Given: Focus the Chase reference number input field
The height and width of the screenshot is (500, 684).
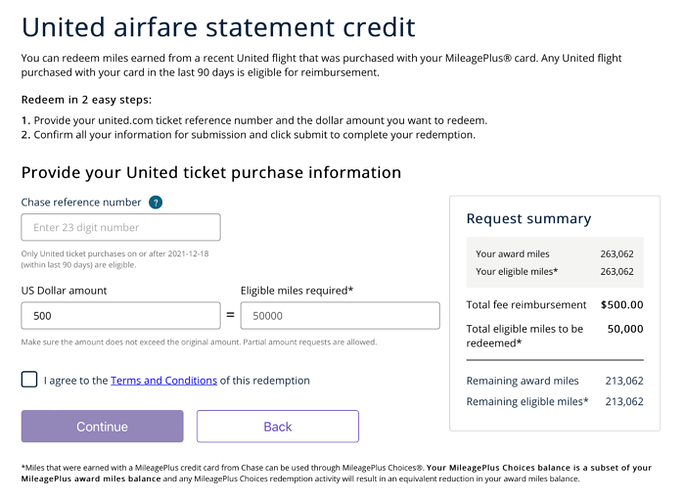Looking at the screenshot, I should pos(120,228).
